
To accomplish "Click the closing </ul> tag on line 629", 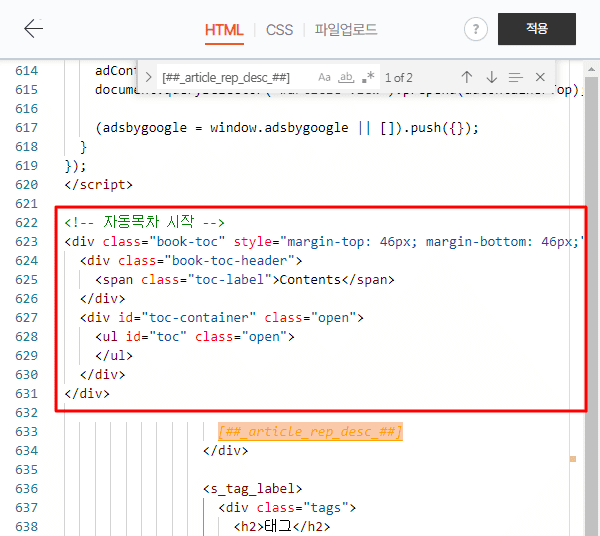I will [114, 355].
